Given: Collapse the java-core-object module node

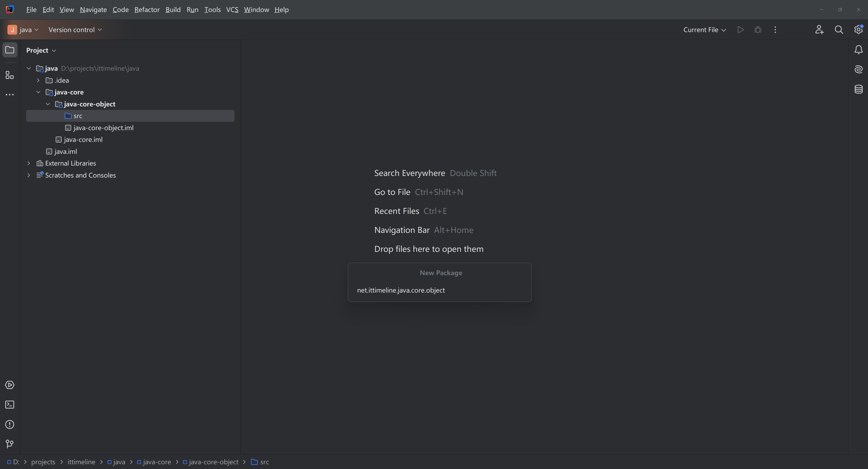Looking at the screenshot, I should [x=48, y=104].
